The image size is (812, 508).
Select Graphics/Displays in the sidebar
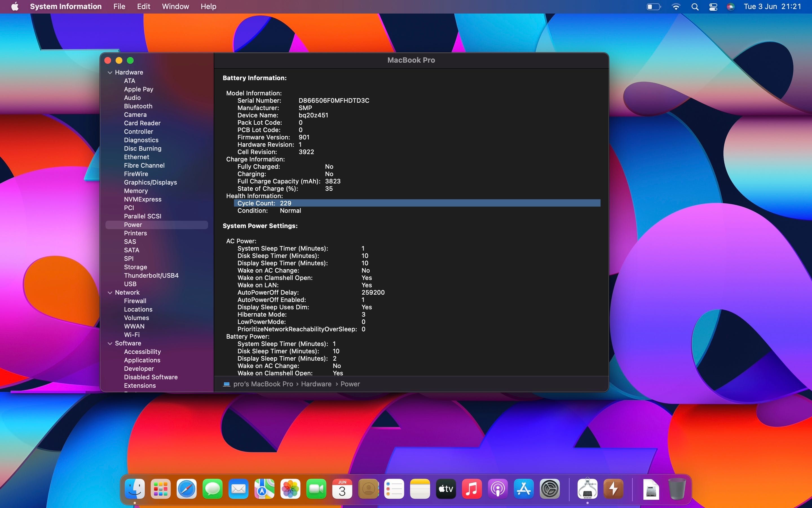pyautogui.click(x=150, y=182)
